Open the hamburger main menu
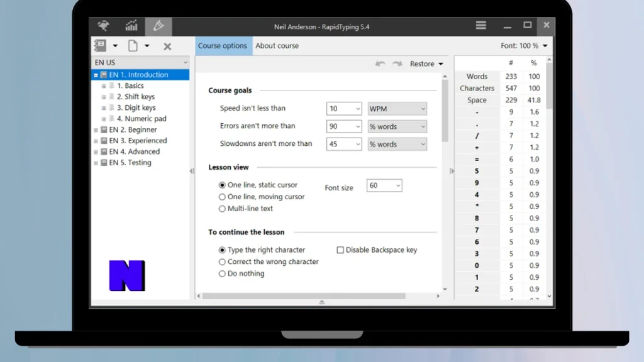644x362 pixels. (x=481, y=25)
